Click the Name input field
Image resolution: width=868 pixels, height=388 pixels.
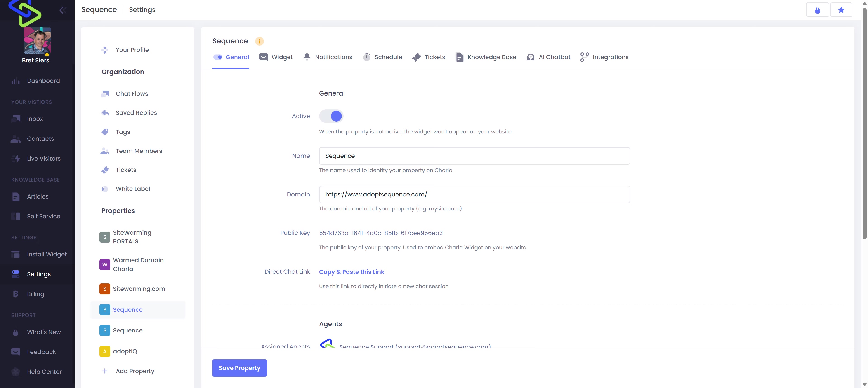(x=474, y=156)
